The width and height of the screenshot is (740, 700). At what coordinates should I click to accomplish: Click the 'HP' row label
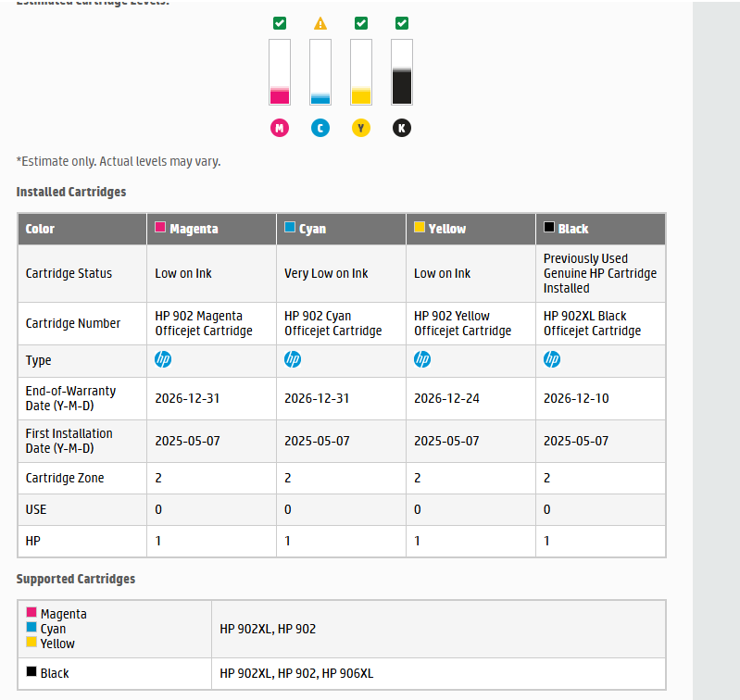pyautogui.click(x=33, y=541)
